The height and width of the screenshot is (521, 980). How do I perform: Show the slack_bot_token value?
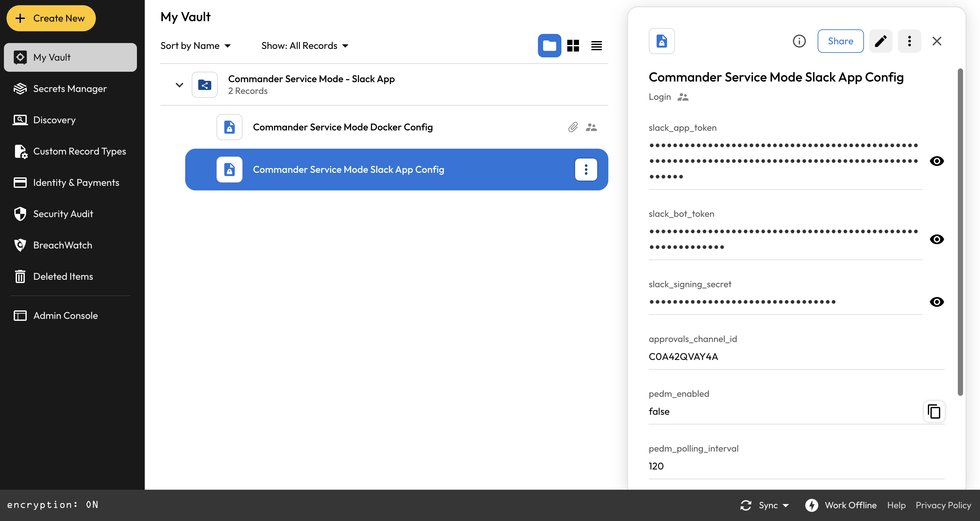pyautogui.click(x=937, y=239)
